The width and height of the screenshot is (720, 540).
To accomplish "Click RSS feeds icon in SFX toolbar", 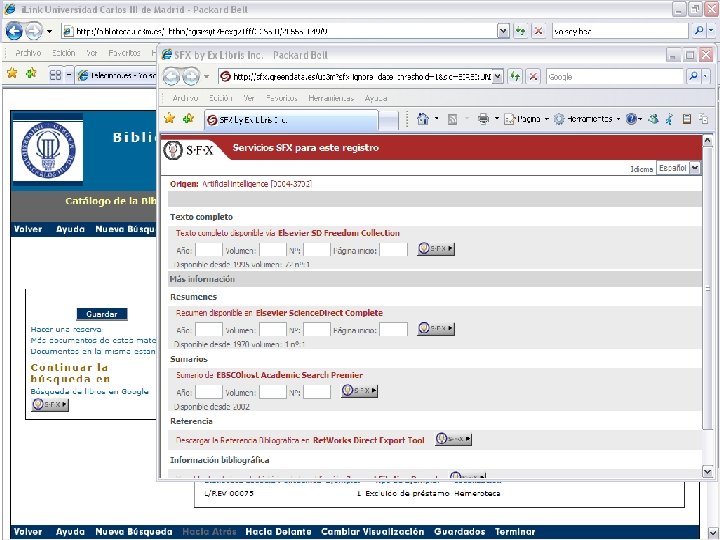I will [452, 119].
